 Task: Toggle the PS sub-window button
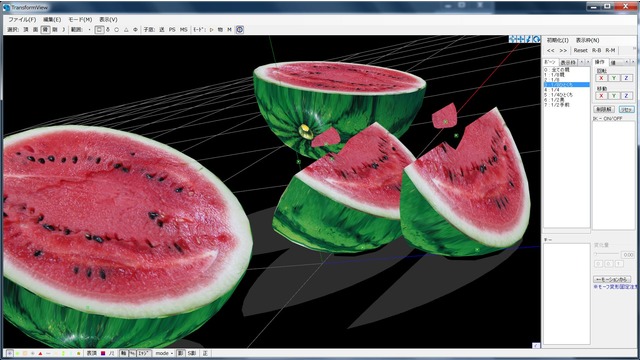172,29
